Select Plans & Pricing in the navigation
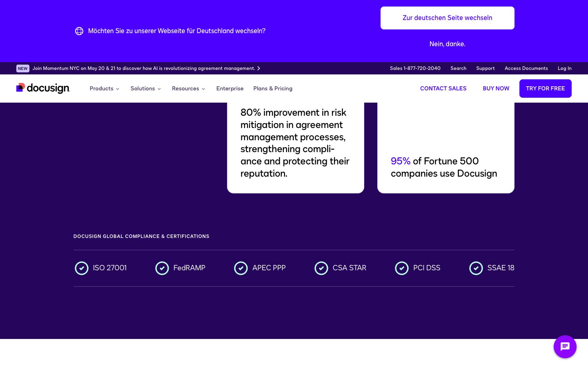The image size is (588, 368). pos(273,88)
